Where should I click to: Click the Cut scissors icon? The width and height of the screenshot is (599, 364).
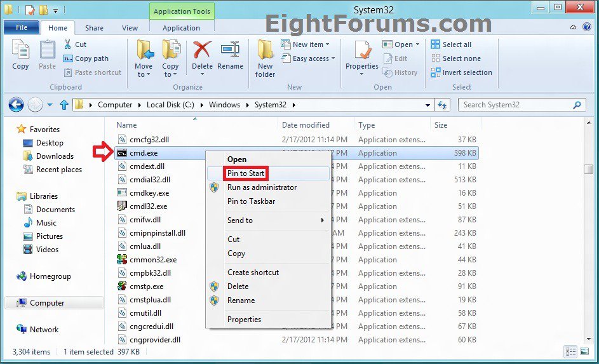coord(67,44)
